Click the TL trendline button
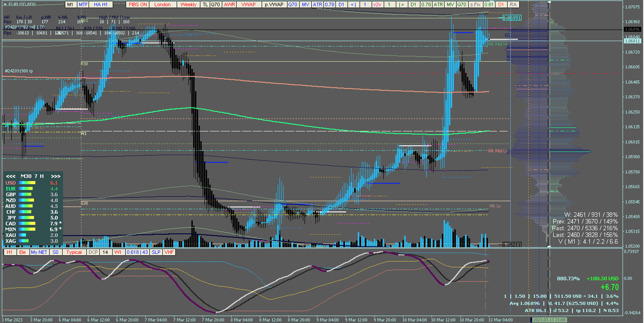The height and width of the screenshot is (323, 644). click(x=205, y=4)
